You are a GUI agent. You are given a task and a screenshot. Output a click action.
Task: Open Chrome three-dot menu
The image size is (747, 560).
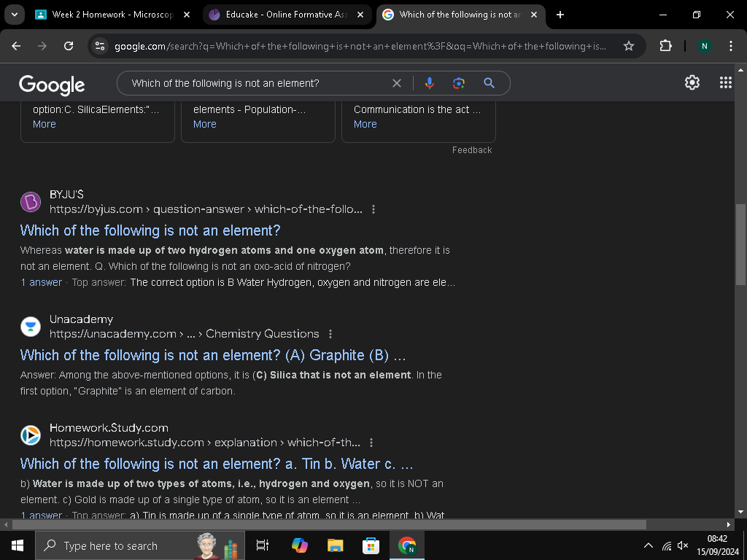click(x=731, y=46)
